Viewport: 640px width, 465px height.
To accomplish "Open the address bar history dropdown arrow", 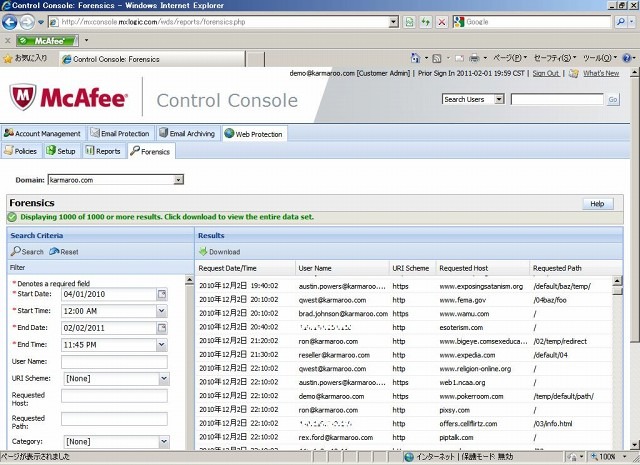I will coord(393,22).
